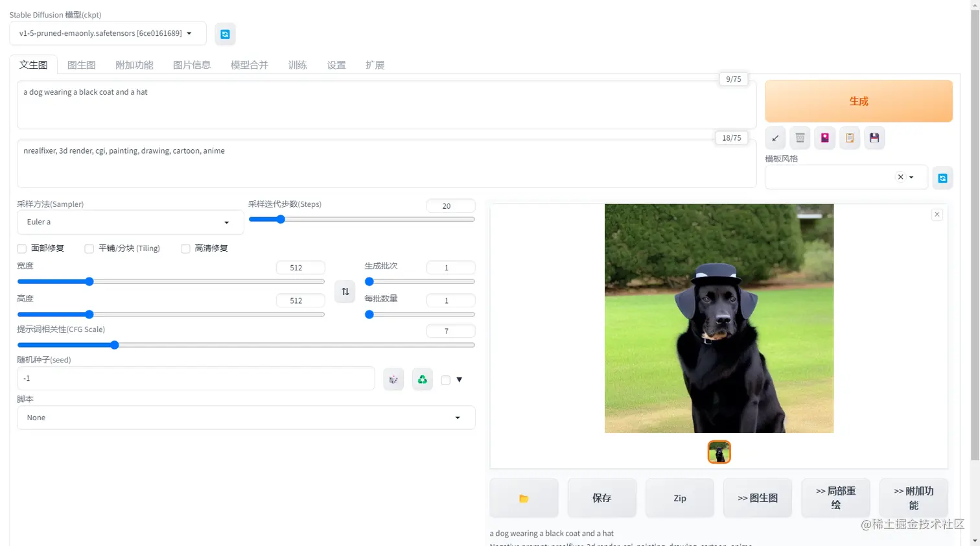Adjust the 宽度 width slider
Viewport: 980px width, 546px height.
[171, 281]
